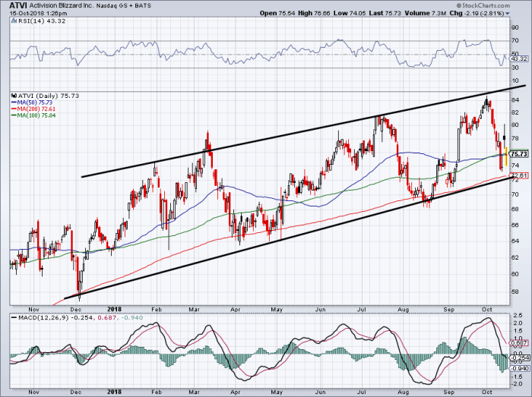Click the ATVI (Daily) 75.73 legend label
Viewport: 532px width, 397px height.
(x=49, y=96)
